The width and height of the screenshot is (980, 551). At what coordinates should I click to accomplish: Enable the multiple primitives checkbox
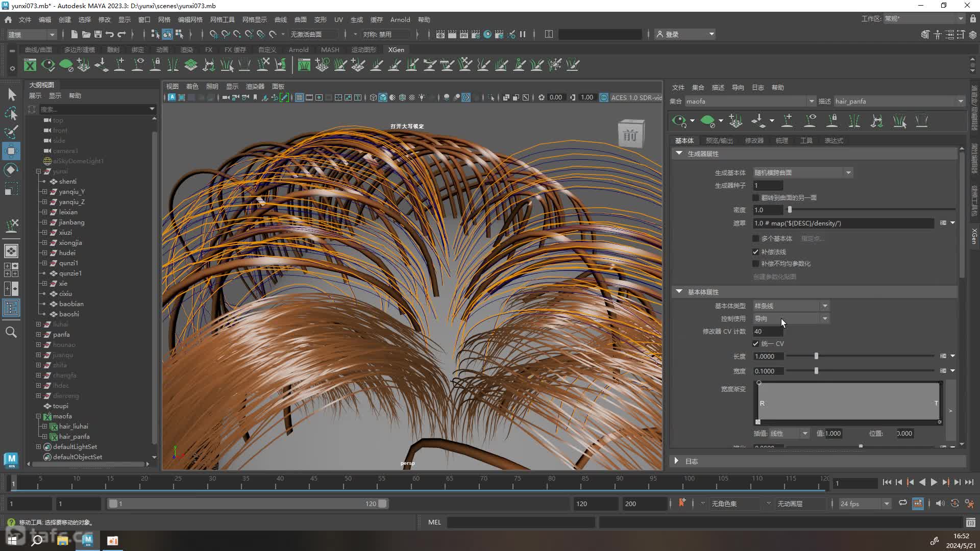(x=756, y=238)
